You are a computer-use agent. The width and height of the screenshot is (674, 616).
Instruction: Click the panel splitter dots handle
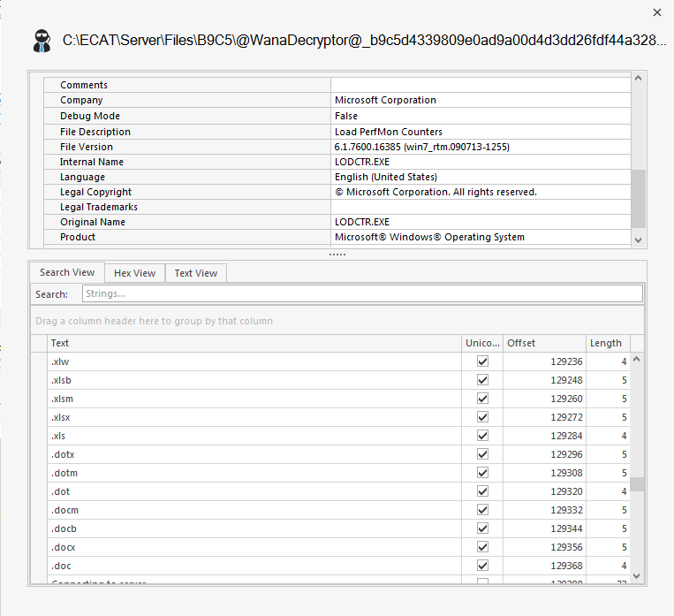pos(337,255)
